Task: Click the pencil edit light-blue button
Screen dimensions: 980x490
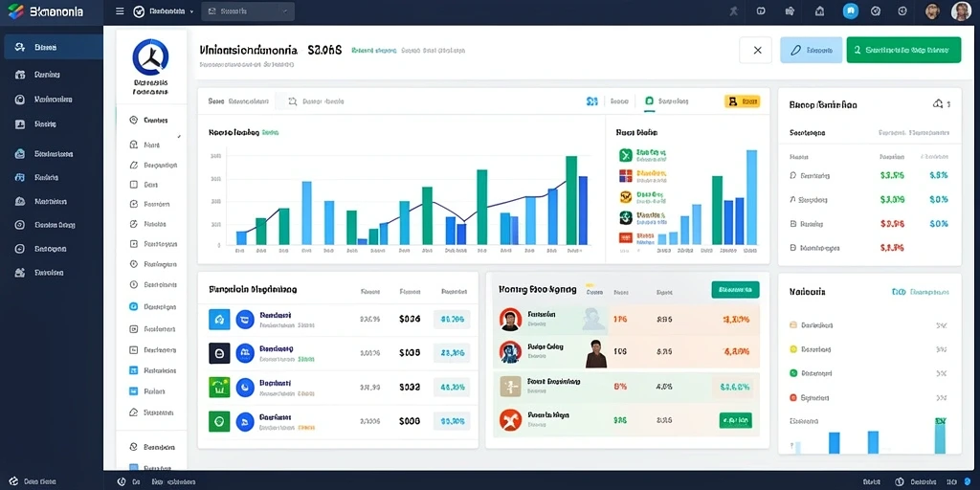Action: 812,50
